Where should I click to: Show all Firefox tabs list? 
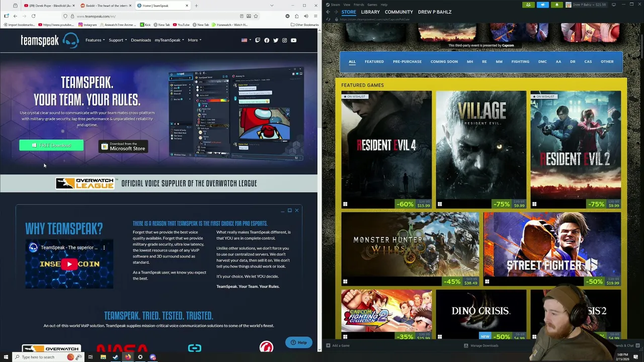[272, 6]
